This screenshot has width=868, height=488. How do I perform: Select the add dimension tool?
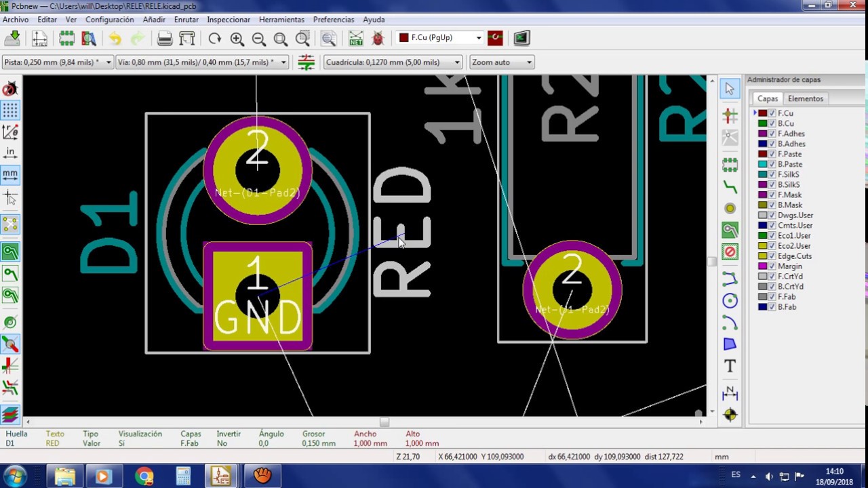730,393
